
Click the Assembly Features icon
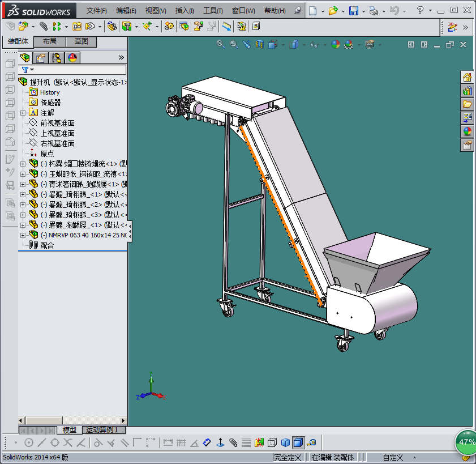click(x=127, y=27)
